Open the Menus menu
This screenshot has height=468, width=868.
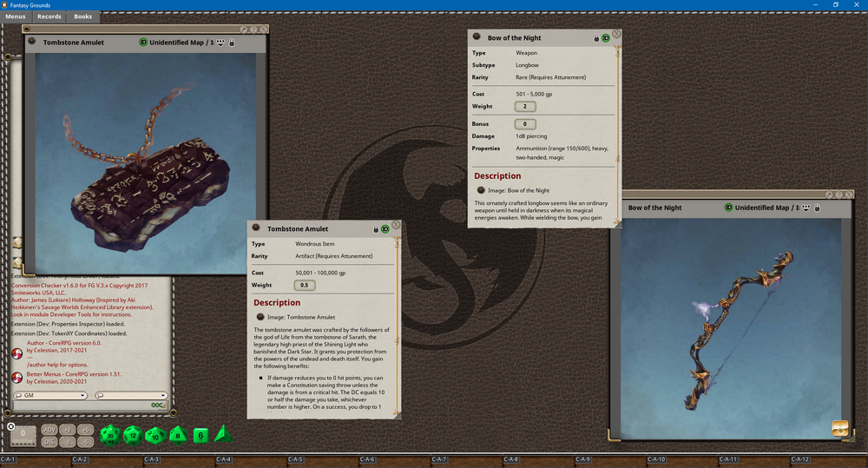click(16, 16)
